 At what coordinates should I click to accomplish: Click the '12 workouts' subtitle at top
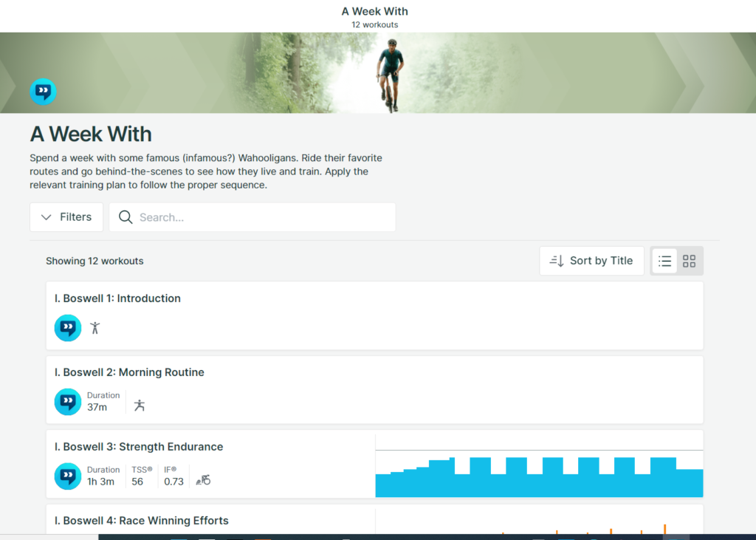[x=374, y=24]
